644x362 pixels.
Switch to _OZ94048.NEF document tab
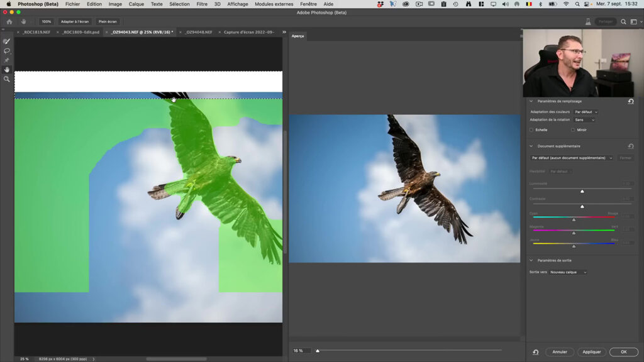pyautogui.click(x=199, y=32)
